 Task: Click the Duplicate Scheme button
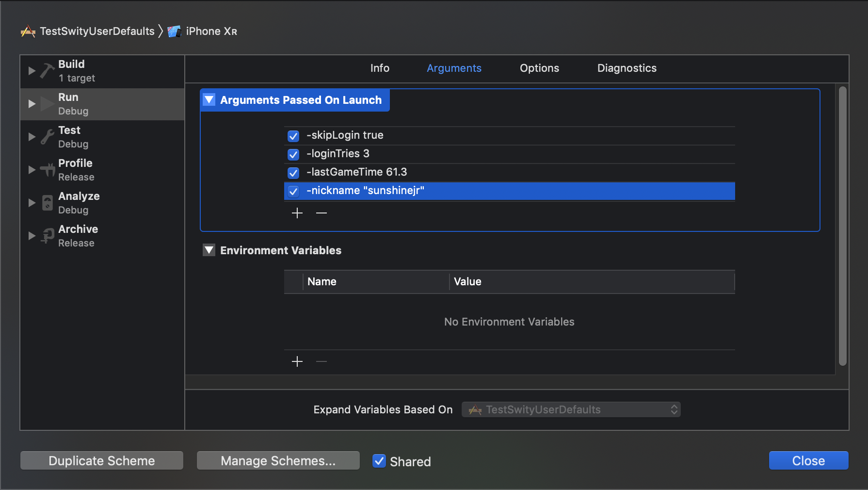(102, 460)
